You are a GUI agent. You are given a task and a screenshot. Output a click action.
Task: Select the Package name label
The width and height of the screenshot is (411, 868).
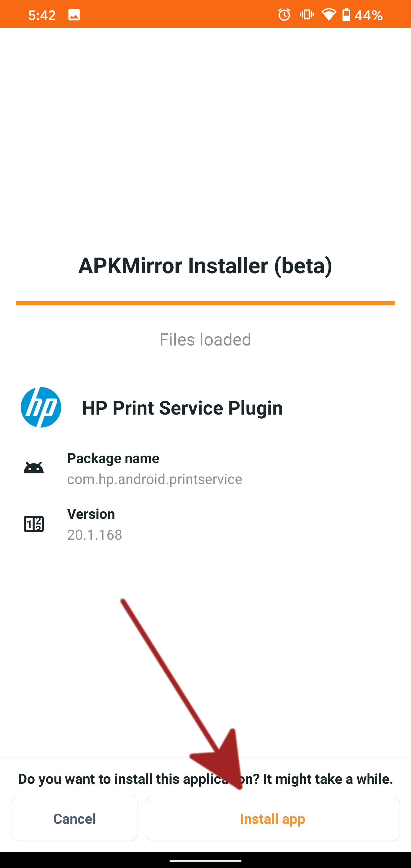(113, 458)
